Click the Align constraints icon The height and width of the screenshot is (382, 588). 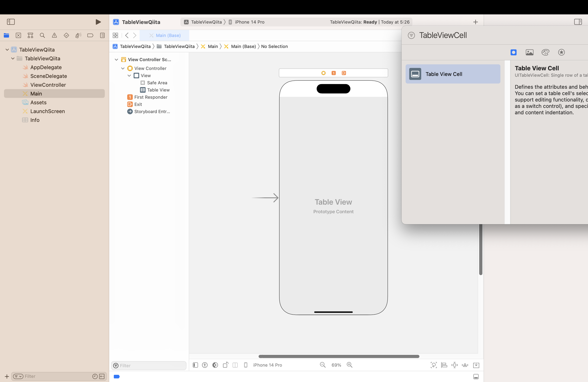click(444, 365)
